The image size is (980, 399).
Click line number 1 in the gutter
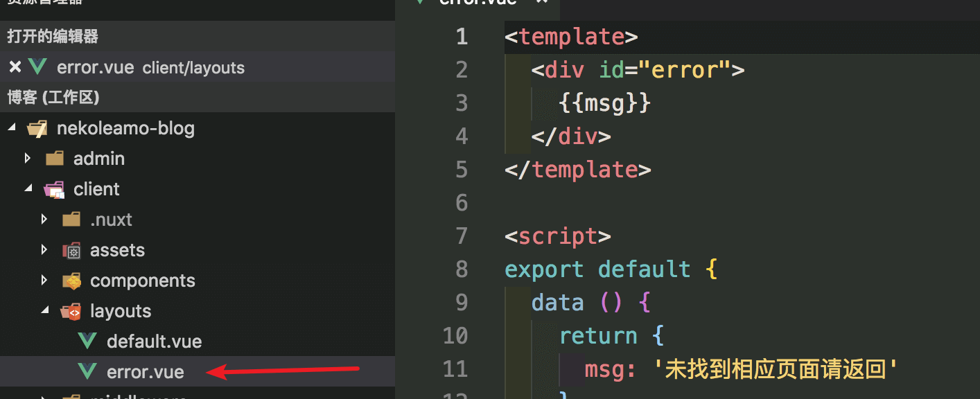tap(462, 36)
